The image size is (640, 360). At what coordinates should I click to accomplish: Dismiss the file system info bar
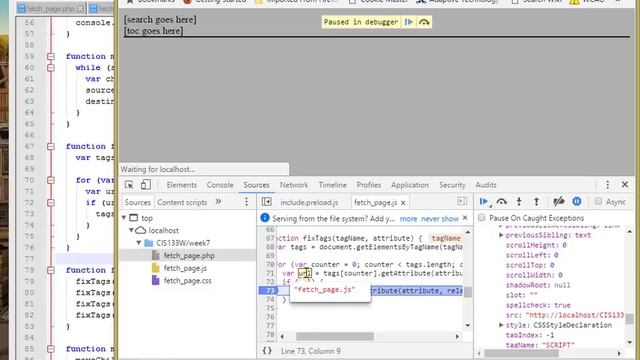465,218
